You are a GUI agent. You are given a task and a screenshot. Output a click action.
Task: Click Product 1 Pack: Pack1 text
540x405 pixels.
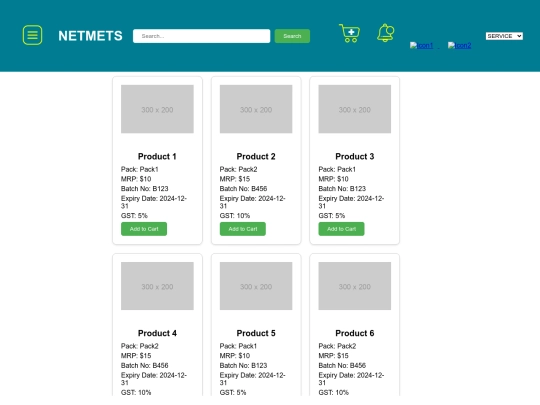139,169
